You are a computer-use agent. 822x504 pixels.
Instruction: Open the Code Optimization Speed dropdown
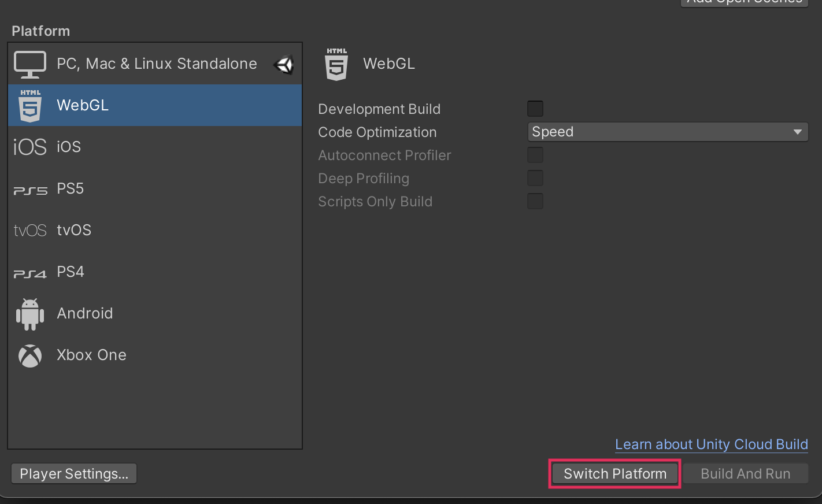point(668,132)
